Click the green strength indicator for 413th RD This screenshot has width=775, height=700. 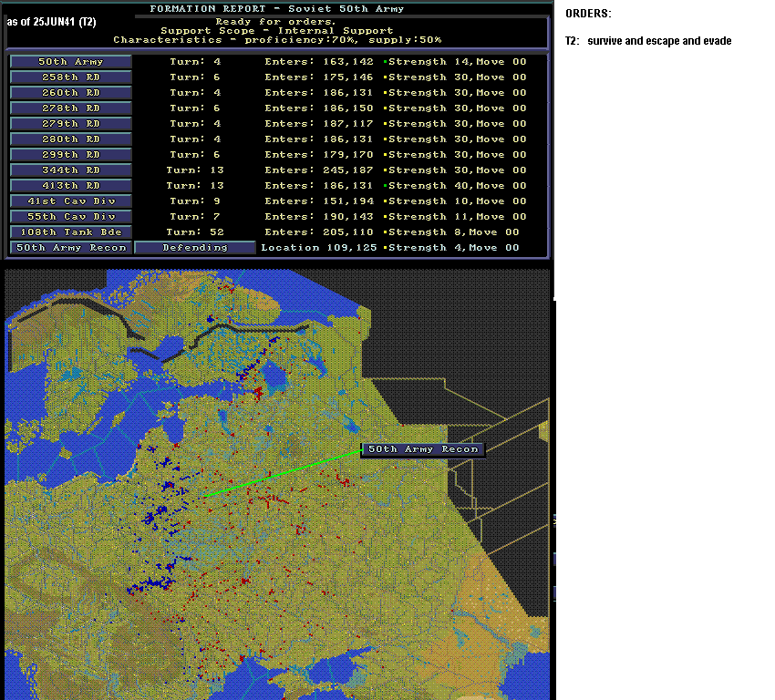click(x=385, y=186)
